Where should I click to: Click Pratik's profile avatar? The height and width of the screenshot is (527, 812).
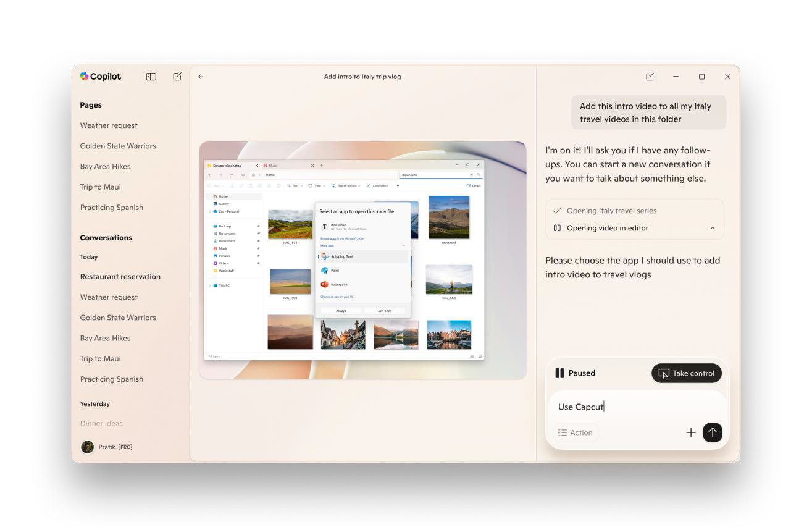coord(87,447)
